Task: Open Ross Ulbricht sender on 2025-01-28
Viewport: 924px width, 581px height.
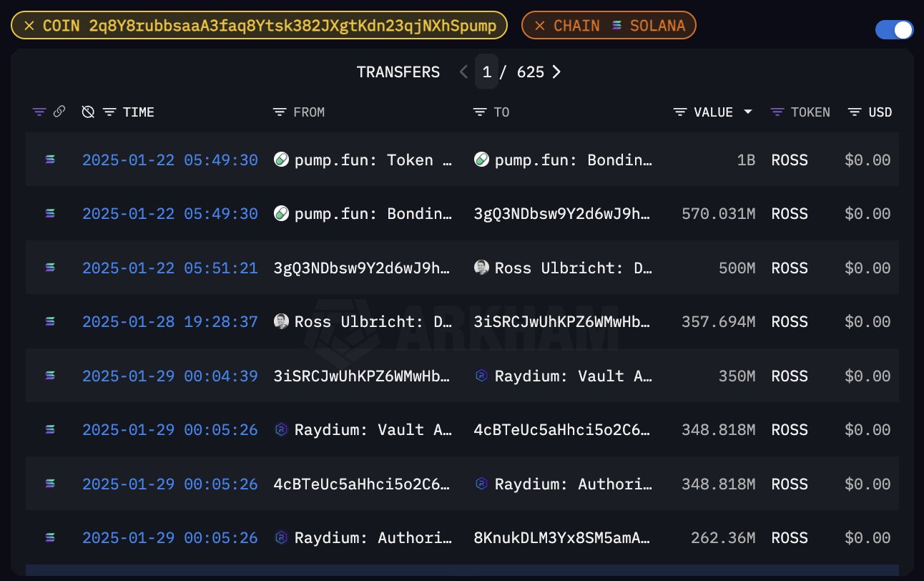Action: (x=373, y=322)
